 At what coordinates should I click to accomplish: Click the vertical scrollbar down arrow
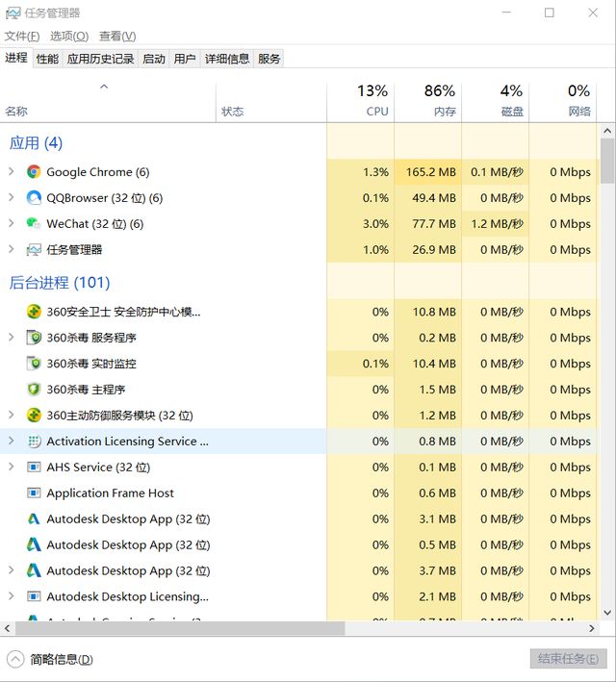tap(607, 613)
